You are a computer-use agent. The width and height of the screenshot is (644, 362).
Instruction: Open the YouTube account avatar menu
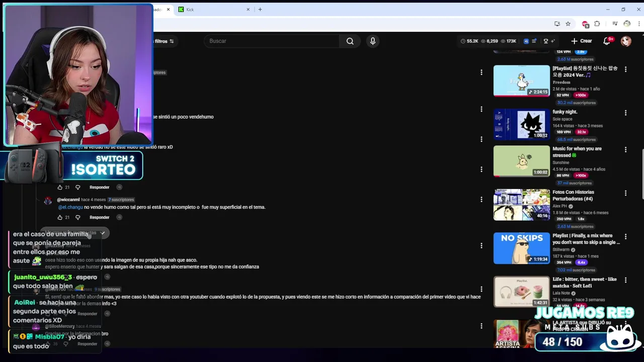pos(626,41)
